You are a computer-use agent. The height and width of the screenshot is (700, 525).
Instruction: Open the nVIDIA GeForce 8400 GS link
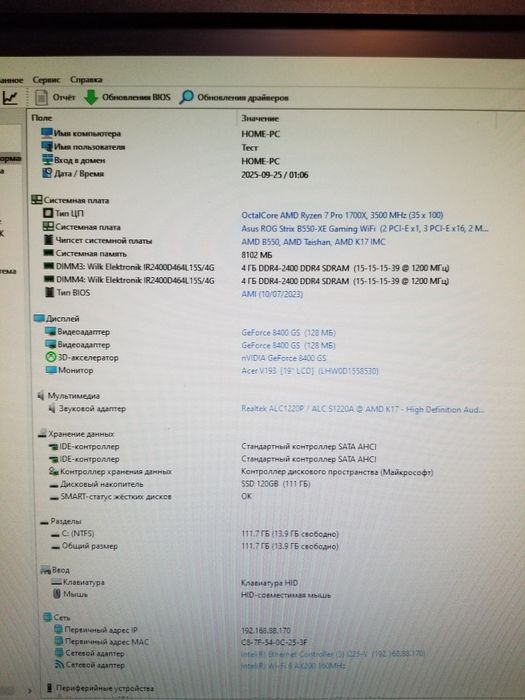tap(283, 358)
